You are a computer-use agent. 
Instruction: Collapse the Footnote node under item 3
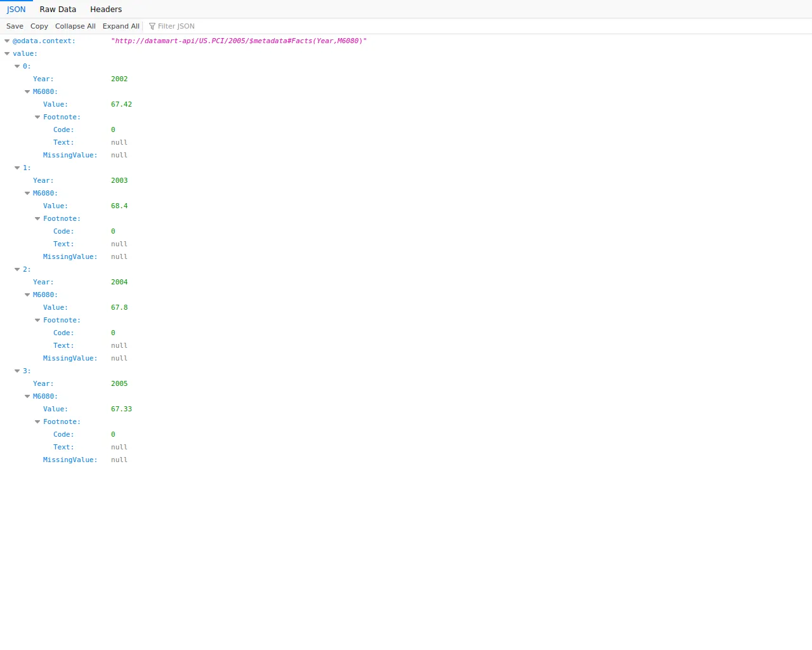(37, 421)
